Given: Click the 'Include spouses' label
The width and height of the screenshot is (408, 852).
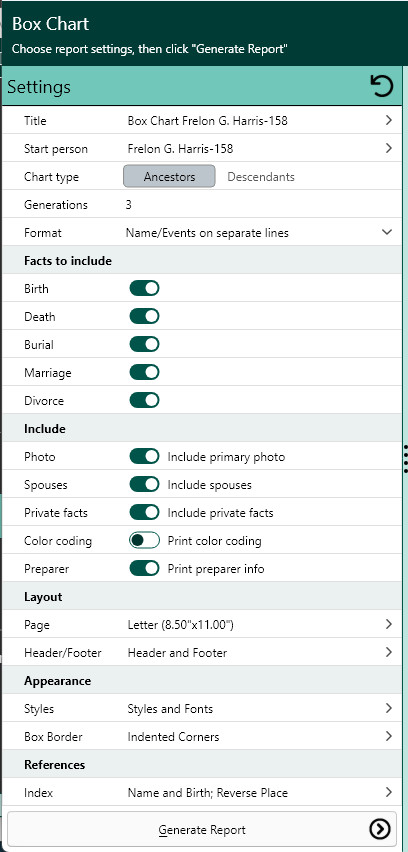Looking at the screenshot, I should pos(210,485).
